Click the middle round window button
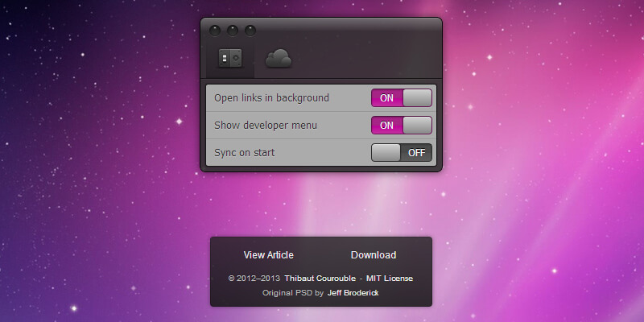The height and width of the screenshot is (322, 644). point(233,31)
